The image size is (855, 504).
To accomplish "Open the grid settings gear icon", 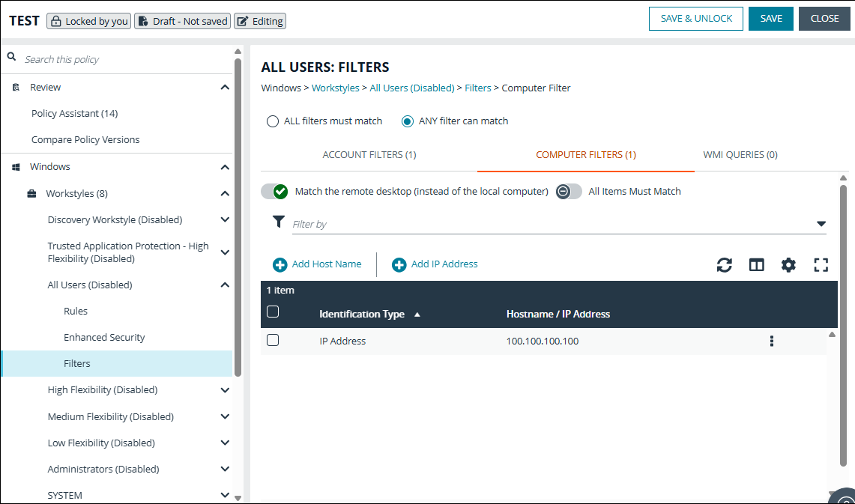I will [x=788, y=264].
